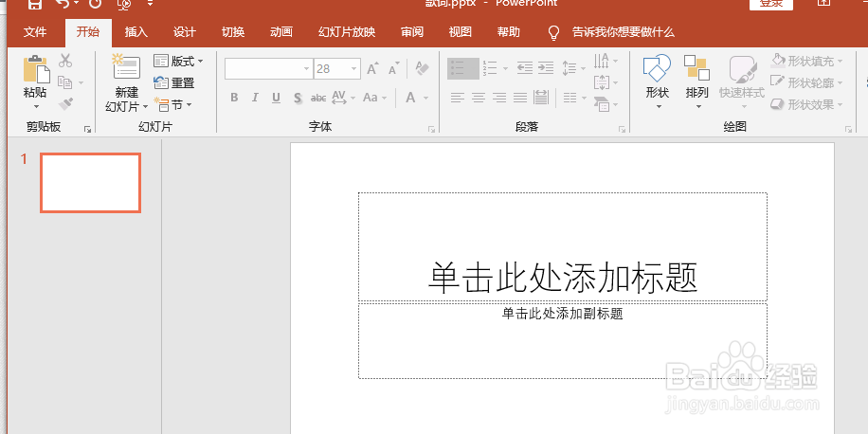
Task: Align text right
Action: (x=499, y=98)
